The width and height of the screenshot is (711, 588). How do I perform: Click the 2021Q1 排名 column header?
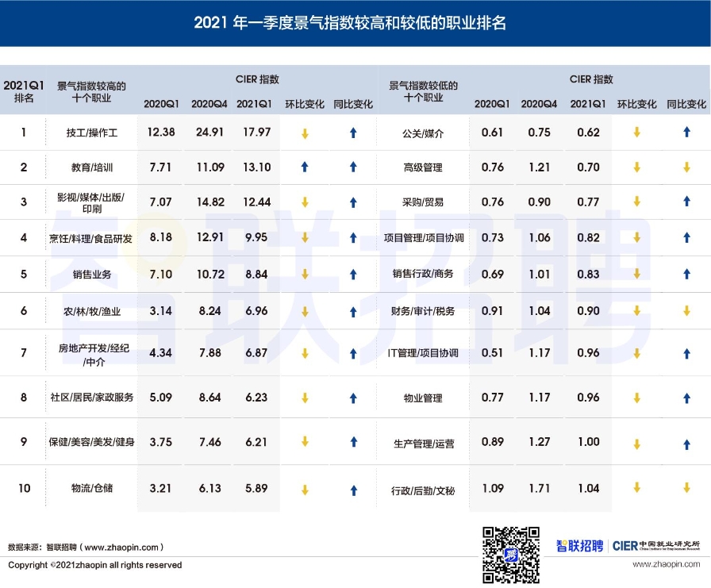click(x=24, y=92)
